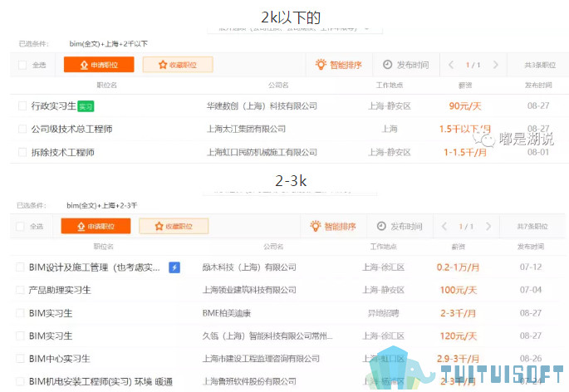The height and width of the screenshot is (392, 569).
Task: Open the 产品助理实习生 job posting
Action: pos(60,290)
